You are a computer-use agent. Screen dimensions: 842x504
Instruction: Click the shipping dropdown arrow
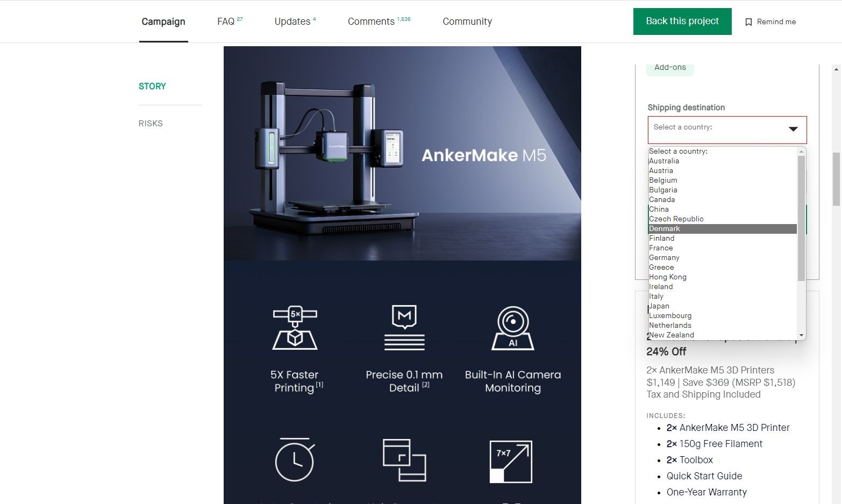793,129
